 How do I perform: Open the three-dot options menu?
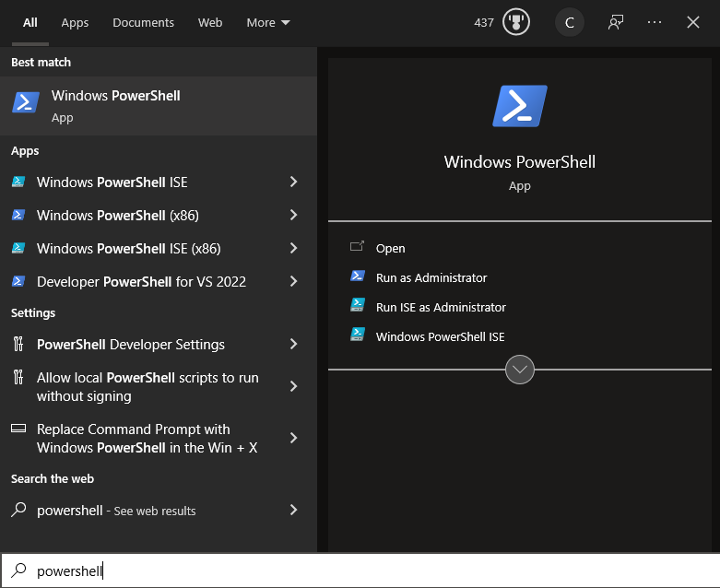pyautogui.click(x=655, y=22)
